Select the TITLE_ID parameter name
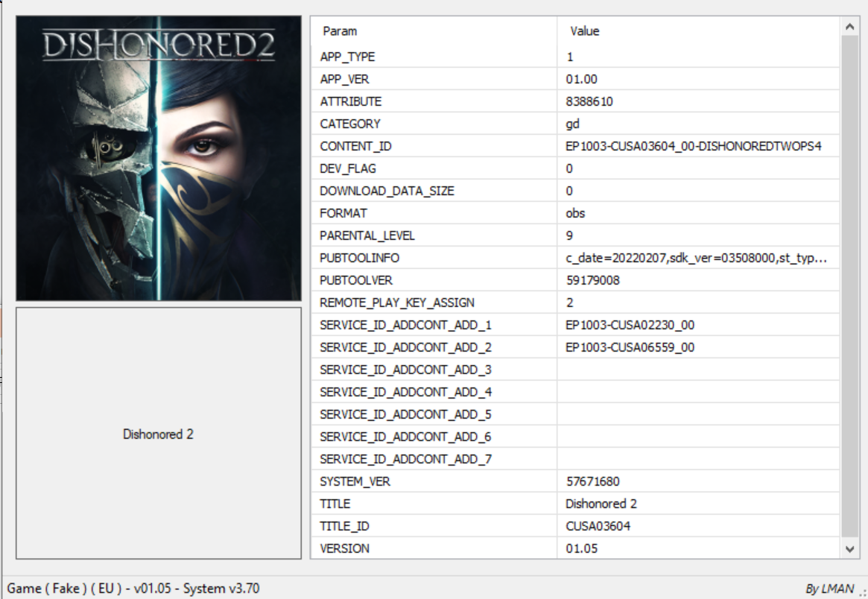The width and height of the screenshot is (868, 599). tap(344, 526)
